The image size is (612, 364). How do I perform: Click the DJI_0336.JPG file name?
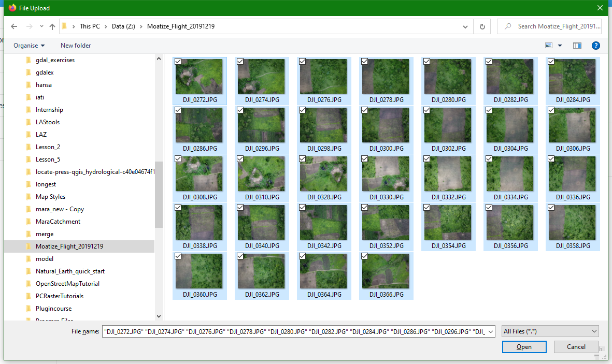tap(573, 197)
